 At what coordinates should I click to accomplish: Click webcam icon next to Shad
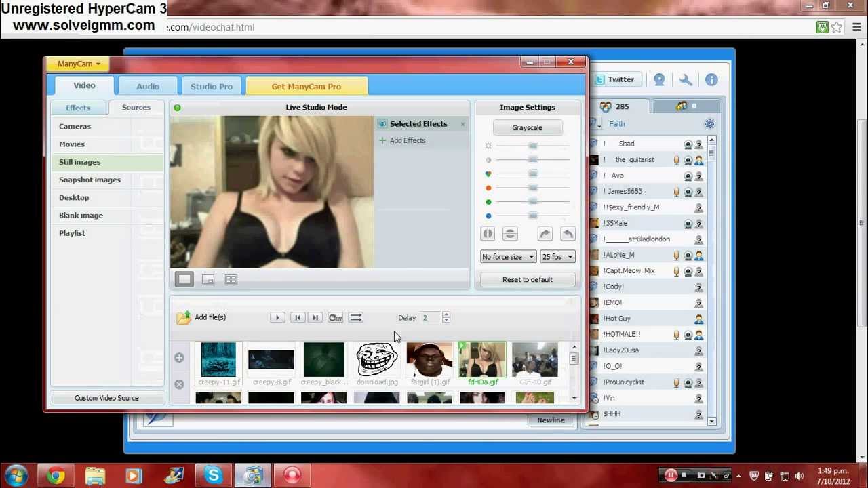coord(688,144)
